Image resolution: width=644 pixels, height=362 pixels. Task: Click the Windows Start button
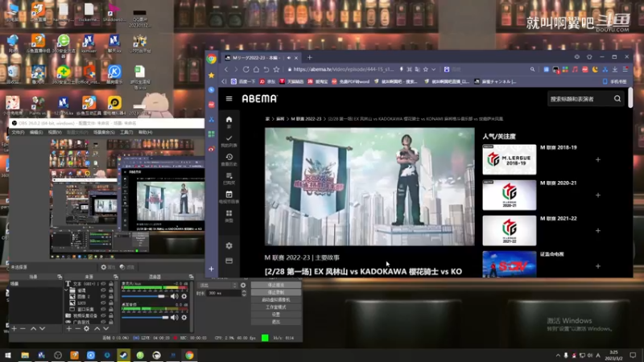click(x=8, y=355)
